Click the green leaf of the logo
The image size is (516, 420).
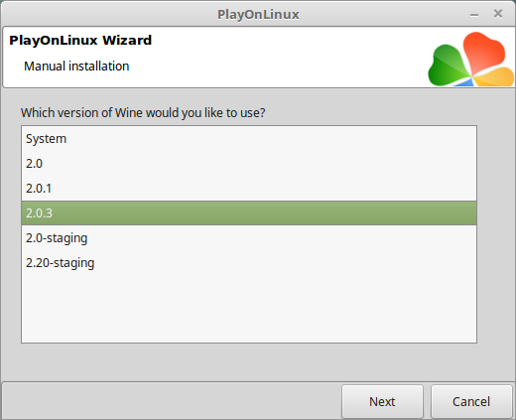[x=449, y=67]
